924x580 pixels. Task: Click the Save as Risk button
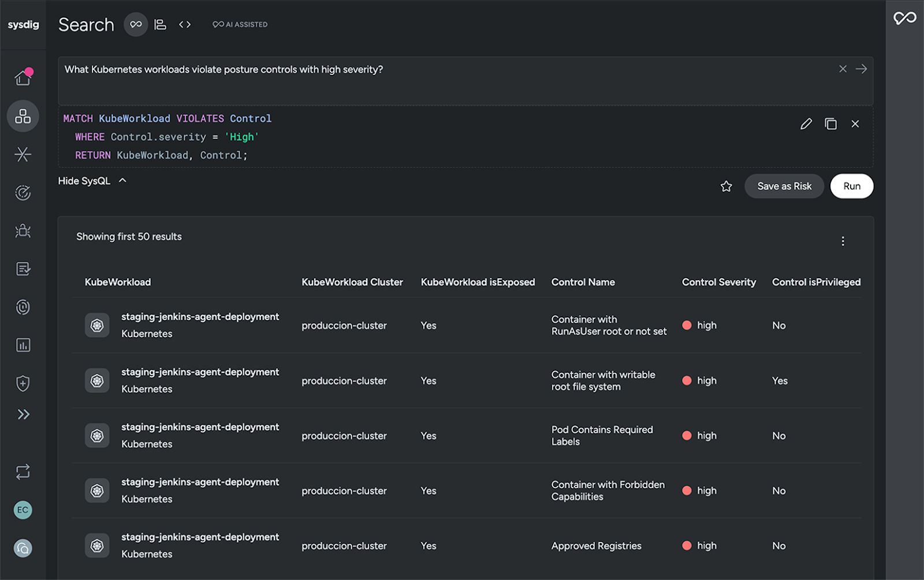coord(784,186)
